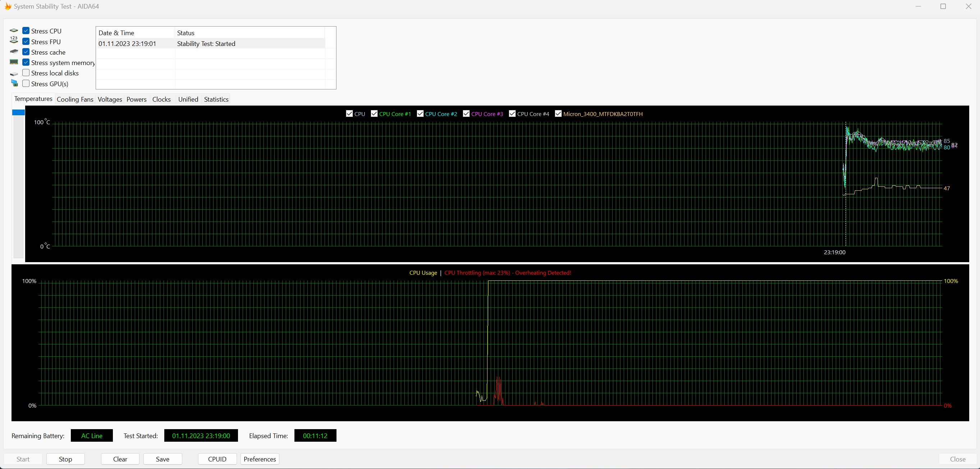Switch to the Cooling Fans tab

[75, 99]
